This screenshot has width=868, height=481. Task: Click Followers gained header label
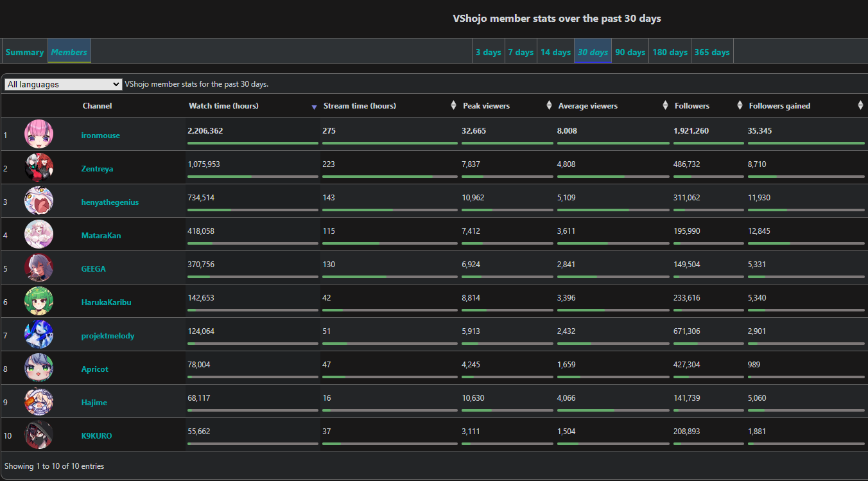779,106
